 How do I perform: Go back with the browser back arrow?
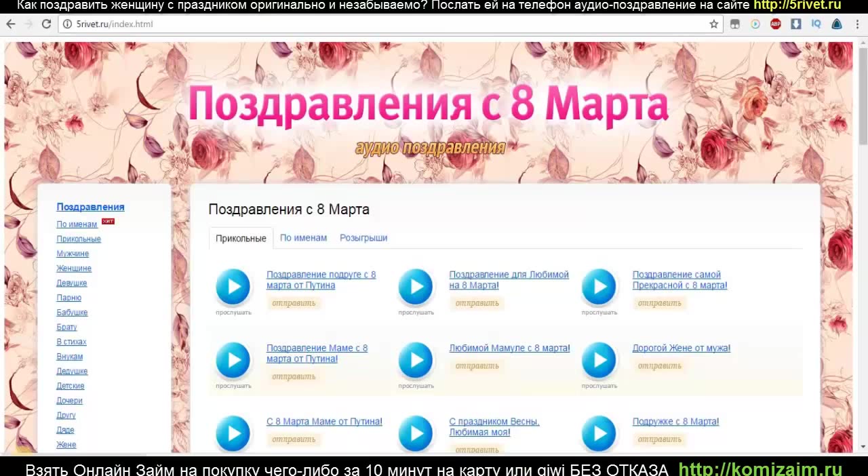(x=11, y=24)
